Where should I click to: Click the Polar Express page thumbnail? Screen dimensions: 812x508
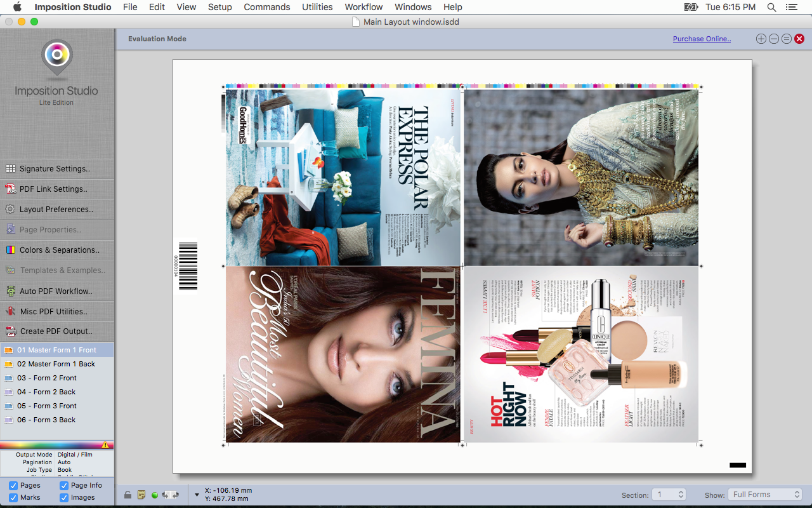click(343, 177)
